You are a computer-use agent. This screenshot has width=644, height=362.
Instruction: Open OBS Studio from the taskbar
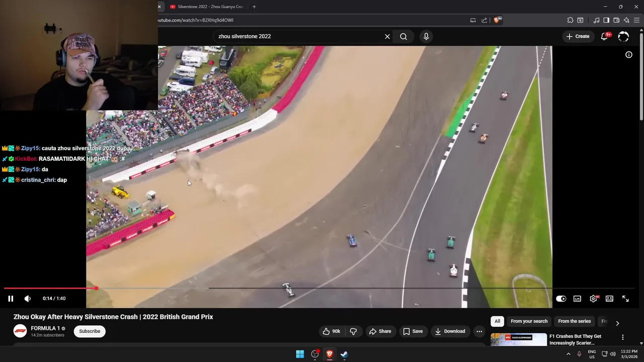[x=315, y=354]
